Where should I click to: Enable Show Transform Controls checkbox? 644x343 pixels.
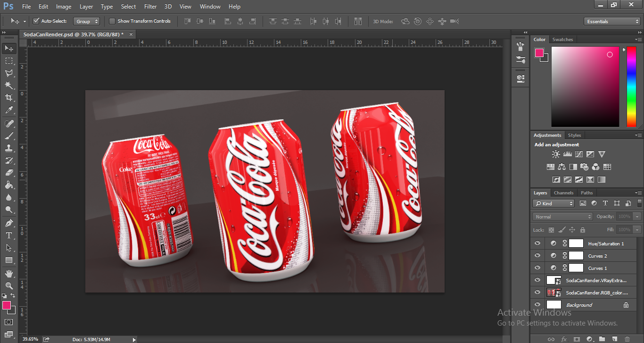point(112,21)
